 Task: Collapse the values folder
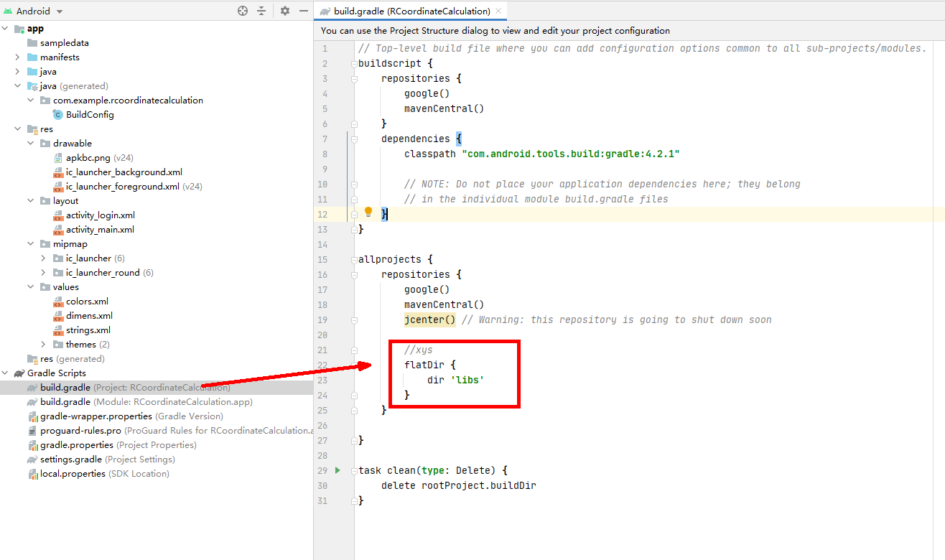point(31,287)
